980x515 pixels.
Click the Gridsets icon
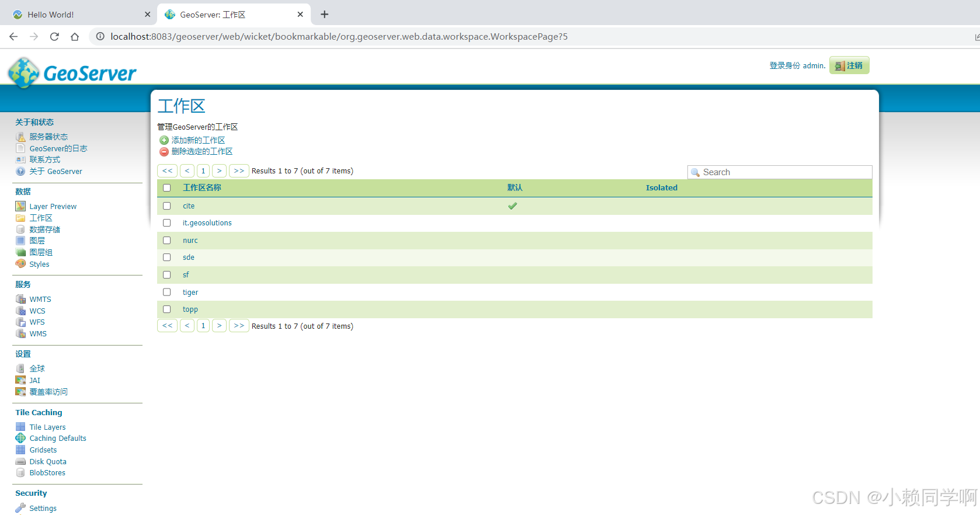coord(20,450)
